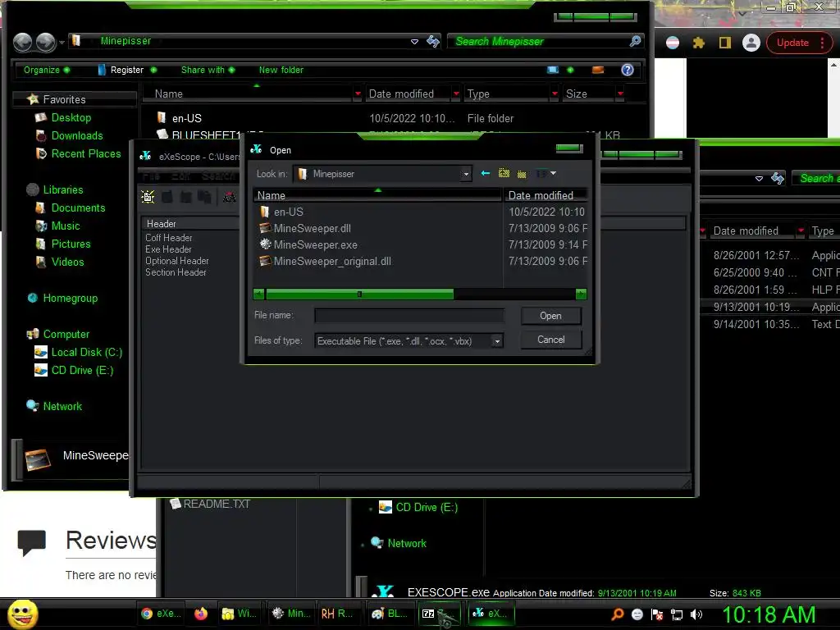Click Cancel in the Open dialog
Viewport: 840px width, 630px height.
[550, 340]
